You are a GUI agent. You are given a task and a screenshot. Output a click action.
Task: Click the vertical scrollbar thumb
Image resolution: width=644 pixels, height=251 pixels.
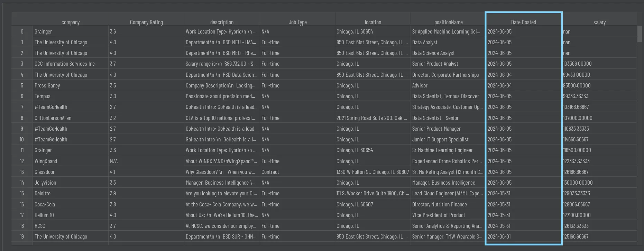[640, 34]
